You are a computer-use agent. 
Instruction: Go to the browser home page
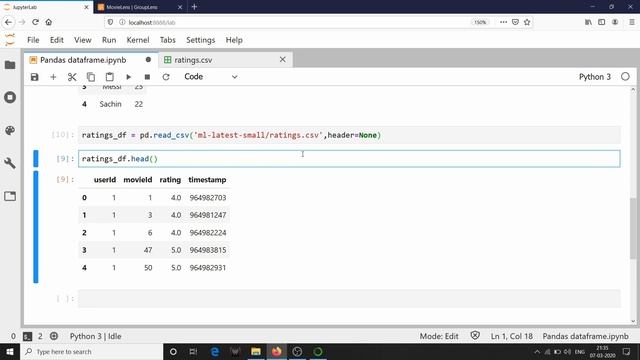(x=49, y=22)
